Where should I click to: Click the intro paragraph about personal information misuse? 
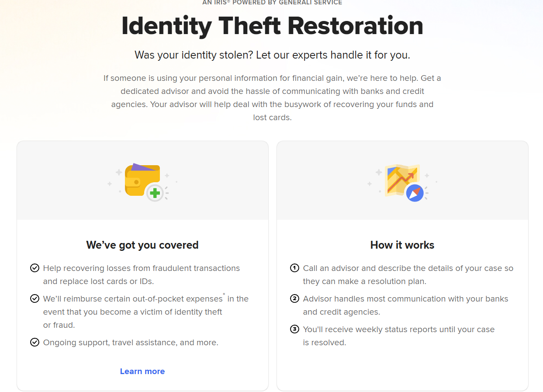[272, 97]
